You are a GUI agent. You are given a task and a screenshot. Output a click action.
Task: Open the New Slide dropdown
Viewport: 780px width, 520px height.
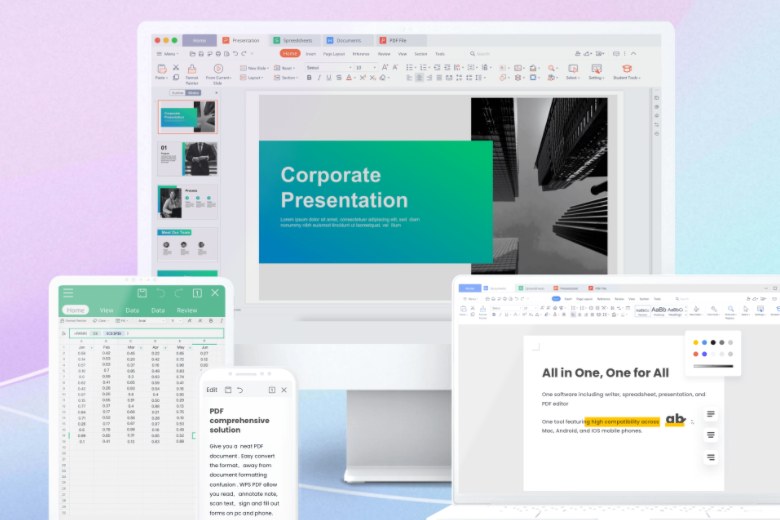[x=254, y=68]
